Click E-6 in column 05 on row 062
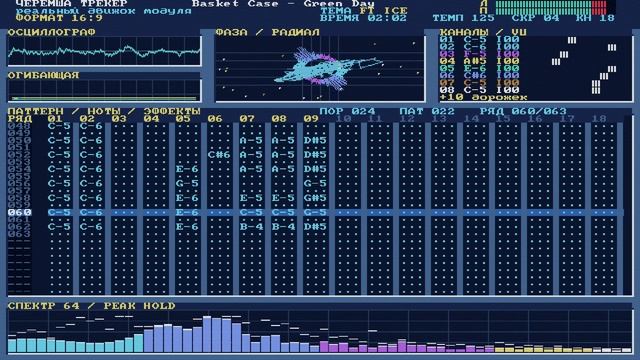This screenshot has height=360, width=640. (x=187, y=227)
